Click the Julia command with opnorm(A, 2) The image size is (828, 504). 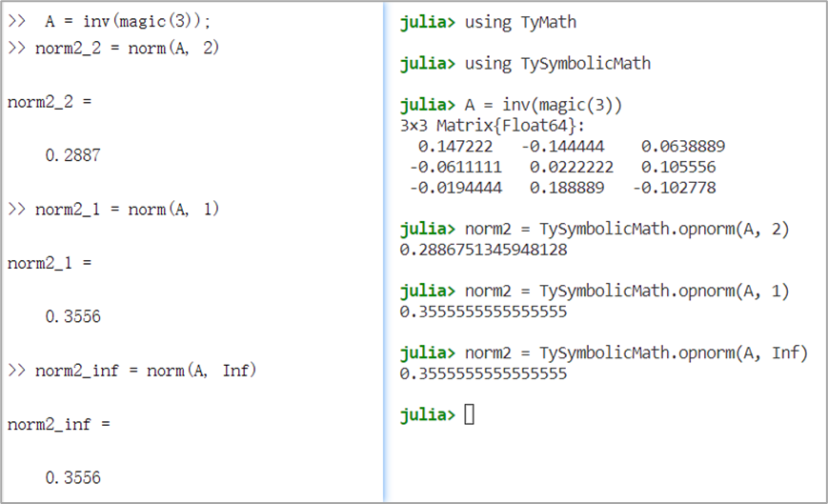[627, 229]
